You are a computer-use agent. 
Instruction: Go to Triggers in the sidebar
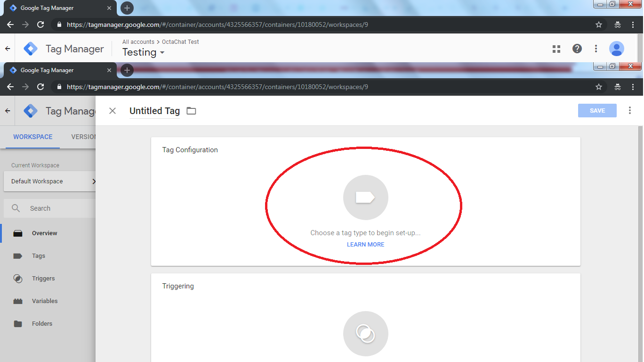(43, 279)
